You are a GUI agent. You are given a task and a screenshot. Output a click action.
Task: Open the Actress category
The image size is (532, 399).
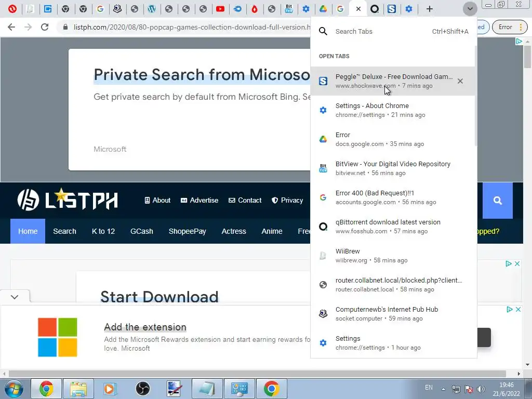[x=234, y=231]
